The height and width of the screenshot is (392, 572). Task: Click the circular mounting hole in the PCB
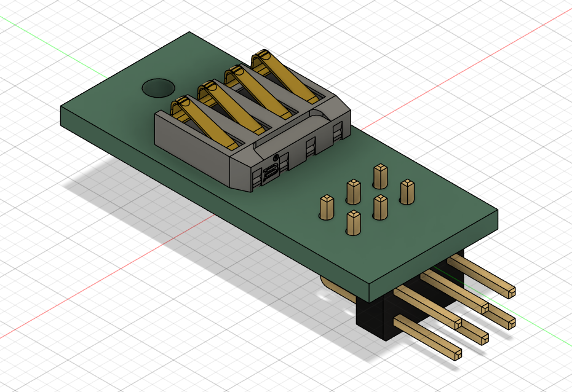click(x=157, y=88)
